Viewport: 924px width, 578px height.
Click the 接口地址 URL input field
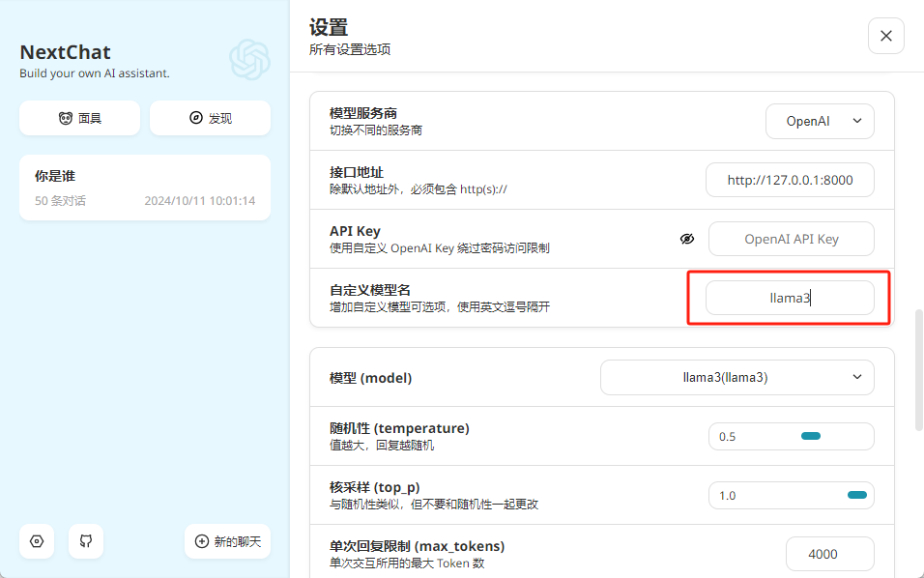point(790,180)
